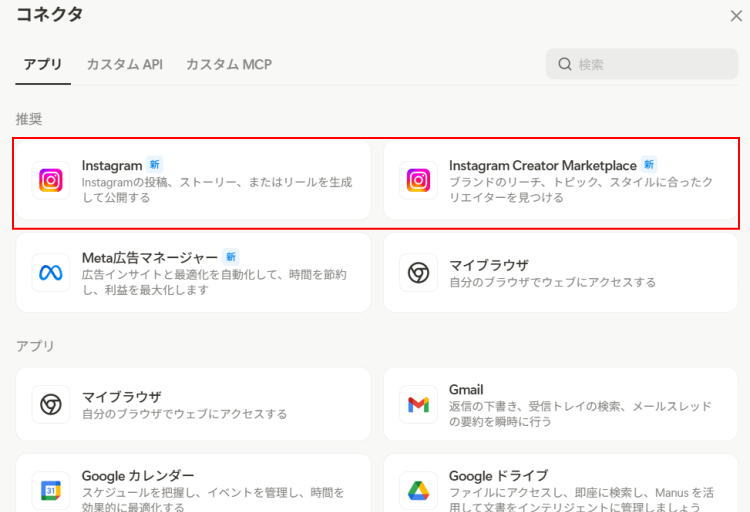Click the 新 badge beside Meta広告マネージャー
Image resolution: width=750 pixels, height=512 pixels.
point(231,257)
